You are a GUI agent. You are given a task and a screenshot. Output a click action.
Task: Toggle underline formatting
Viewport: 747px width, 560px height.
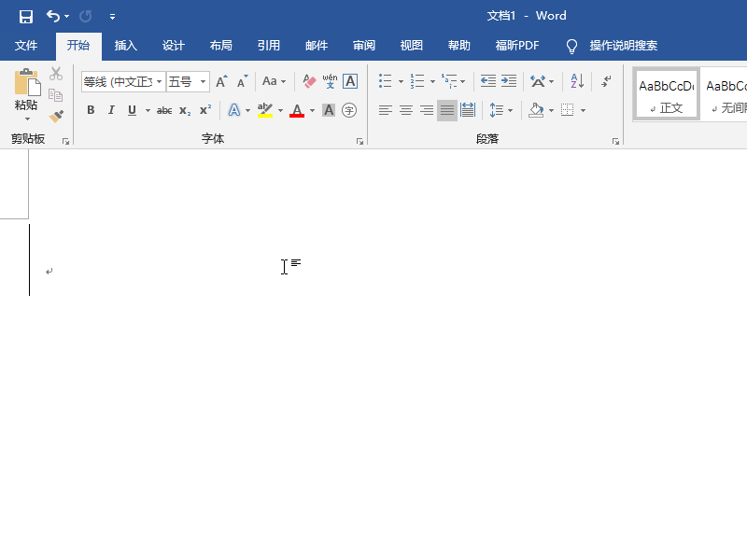tap(132, 110)
